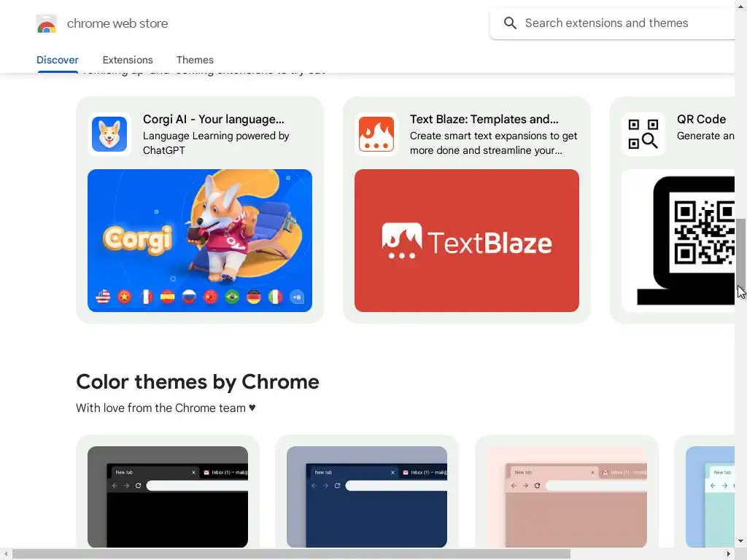Image resolution: width=747 pixels, height=560 pixels.
Task: Select the Discover tab
Action: coord(58,60)
